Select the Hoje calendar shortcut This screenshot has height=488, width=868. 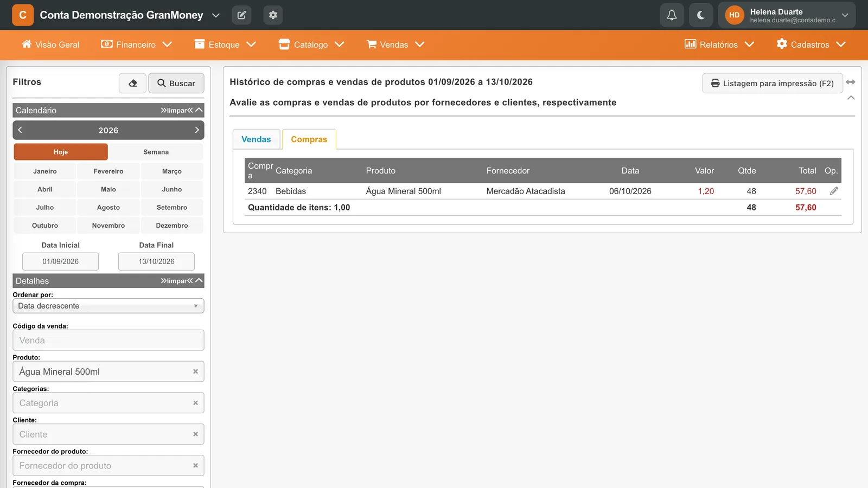point(61,152)
